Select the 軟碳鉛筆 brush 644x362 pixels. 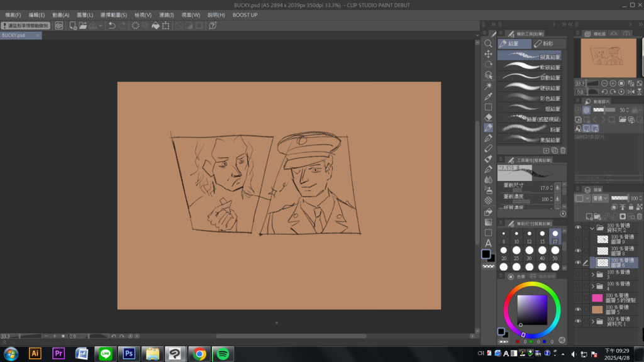click(530, 67)
